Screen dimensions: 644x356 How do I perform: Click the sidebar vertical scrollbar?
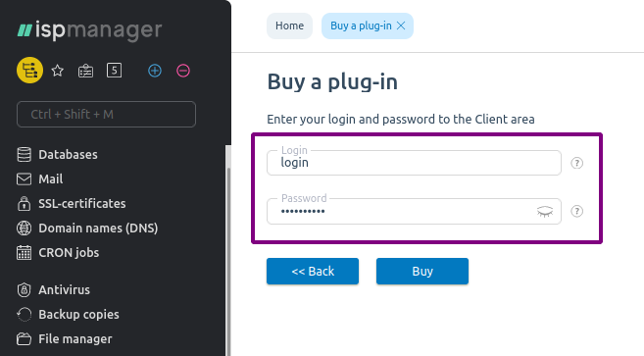pos(228,251)
